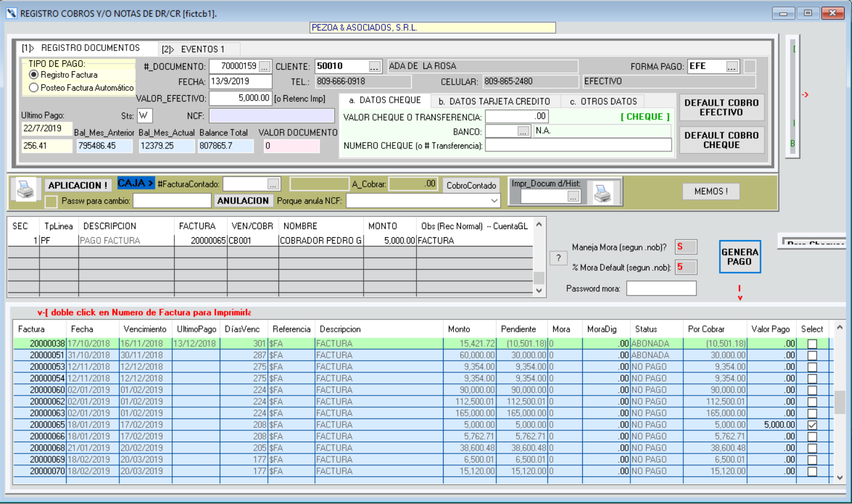Open the DATOS CHEQUE tab

pos(385,100)
